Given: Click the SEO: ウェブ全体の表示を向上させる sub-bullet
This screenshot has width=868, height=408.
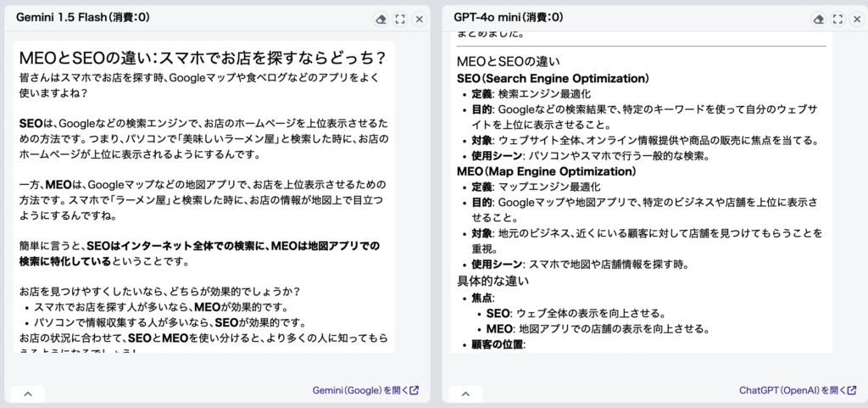Looking at the screenshot, I should coord(576,313).
